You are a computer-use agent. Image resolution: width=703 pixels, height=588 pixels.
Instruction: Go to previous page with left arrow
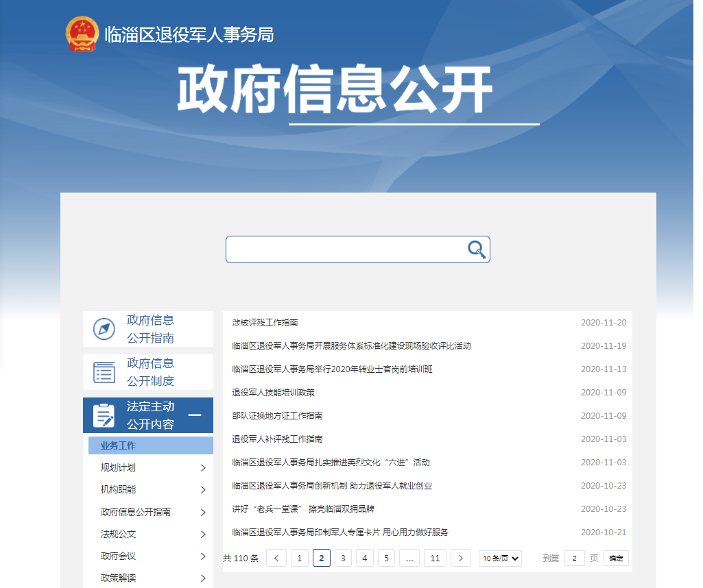point(276,558)
